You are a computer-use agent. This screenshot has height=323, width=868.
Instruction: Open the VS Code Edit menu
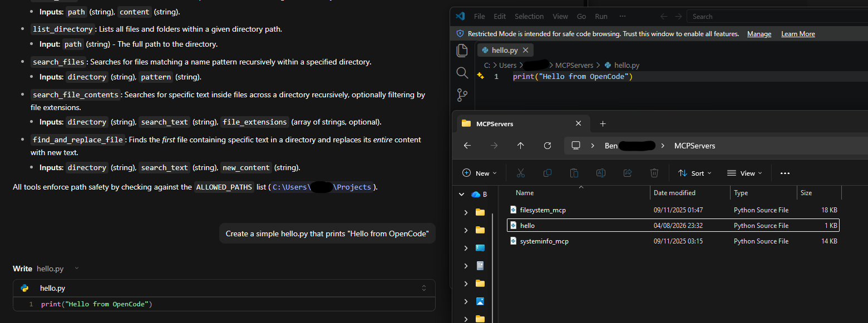[x=500, y=16]
